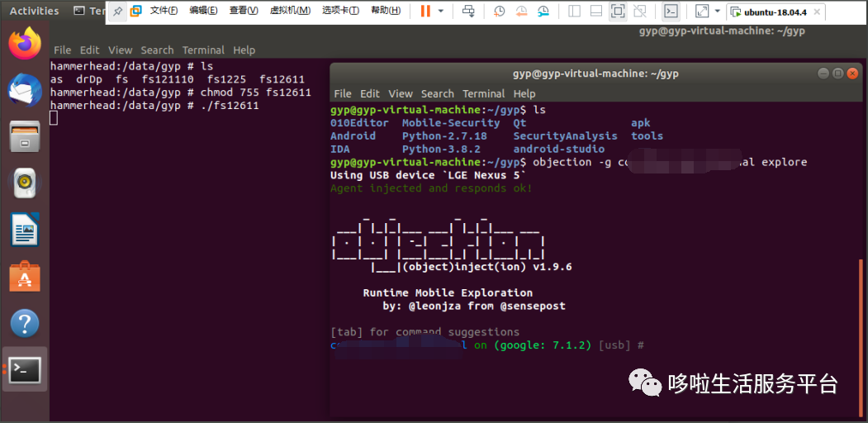Viewport: 868px width, 423px height.
Task: Open Ubuntu Software from the dock
Action: (x=25, y=276)
